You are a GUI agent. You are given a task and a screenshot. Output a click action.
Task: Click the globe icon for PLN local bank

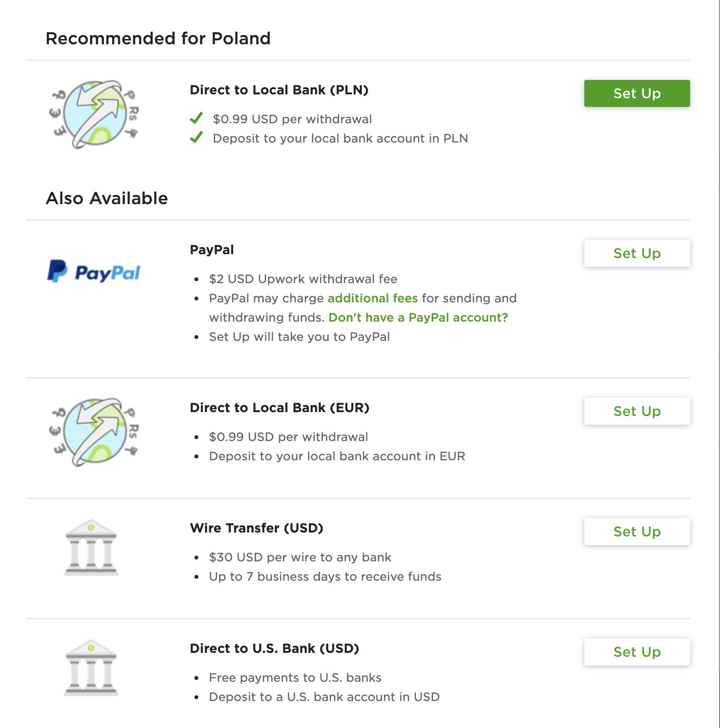tap(94, 115)
